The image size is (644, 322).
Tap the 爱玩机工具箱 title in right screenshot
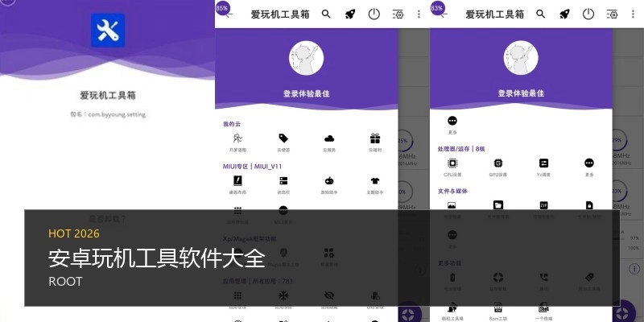pos(495,14)
